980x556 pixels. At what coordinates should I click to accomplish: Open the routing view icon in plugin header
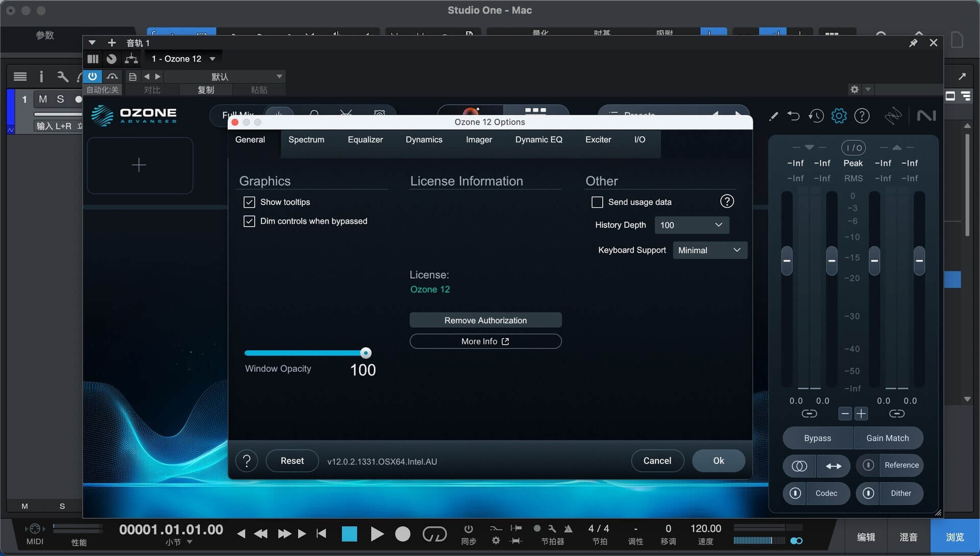pyautogui.click(x=131, y=59)
